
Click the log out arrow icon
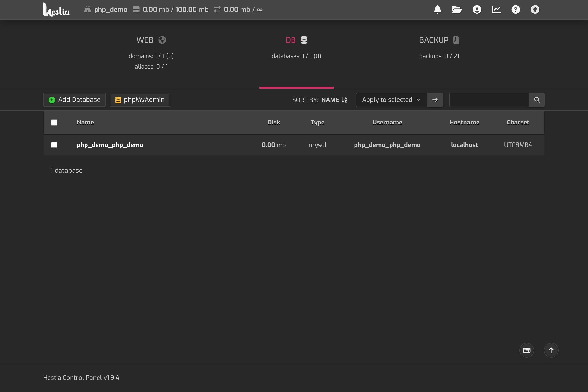point(535,10)
